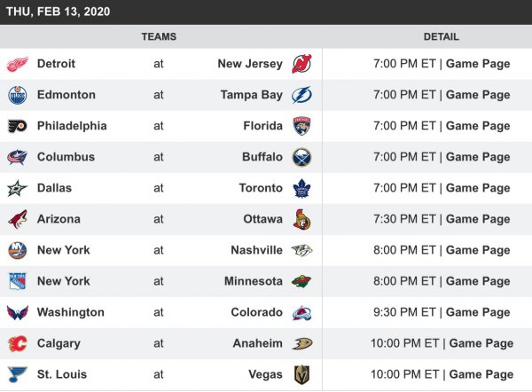The image size is (532, 392).
Task: Open Game Page for St. Louis at Vegas
Action: (481, 374)
